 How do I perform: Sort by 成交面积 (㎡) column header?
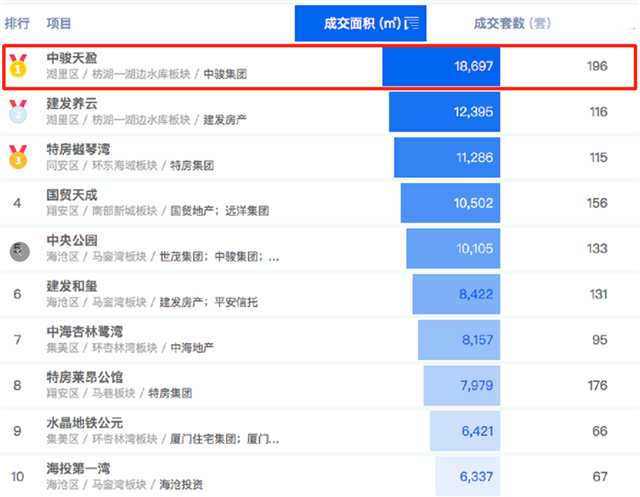[x=360, y=23]
